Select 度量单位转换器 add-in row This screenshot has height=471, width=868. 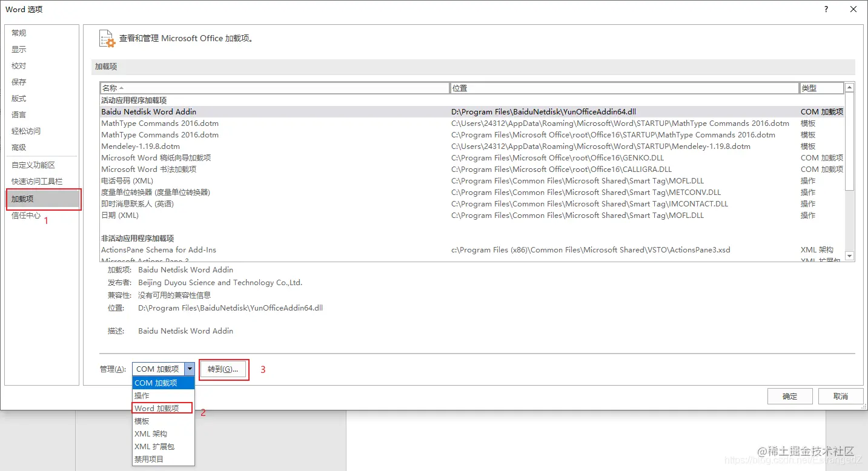coord(472,193)
